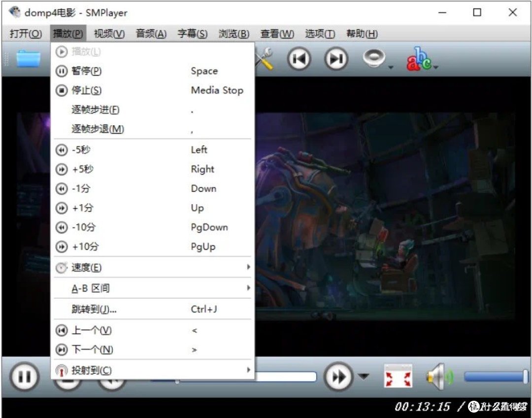Skip to previous item with the toolbar icon
This screenshot has height=418, width=532.
point(299,58)
